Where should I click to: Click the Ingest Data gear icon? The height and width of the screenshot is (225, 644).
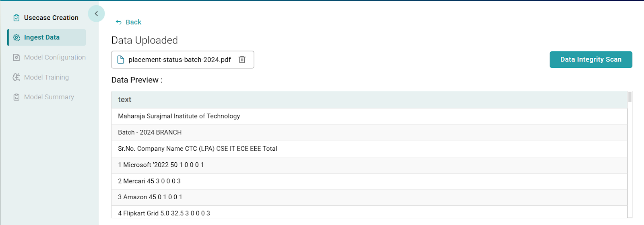click(x=17, y=37)
